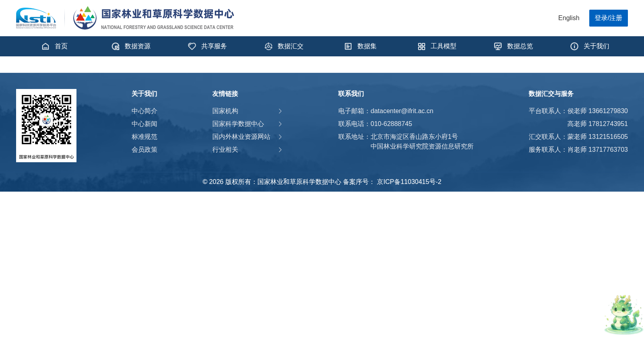Click the 行业相关 link label
The width and height of the screenshot is (644, 345).
pos(225,150)
